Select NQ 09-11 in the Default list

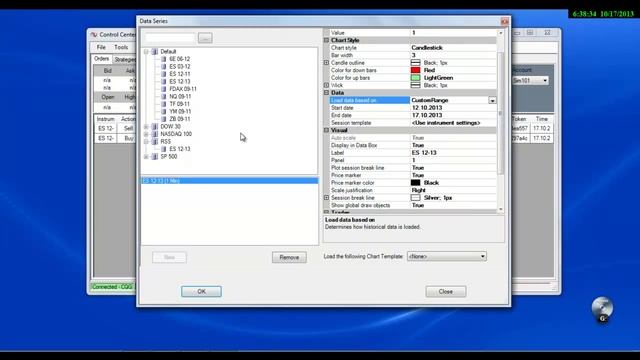(180, 96)
